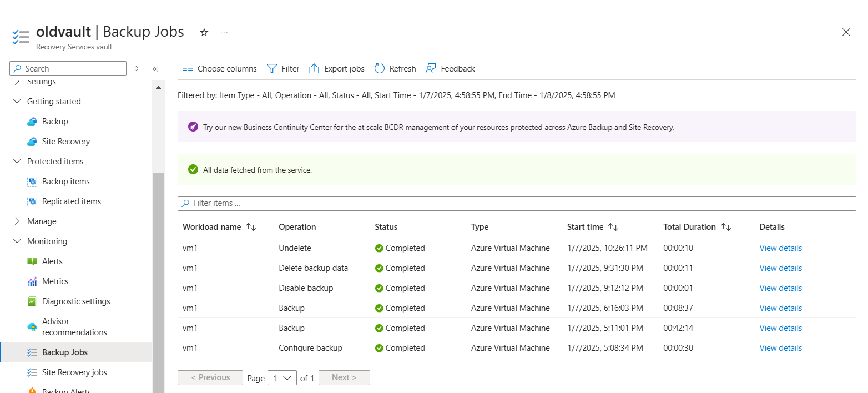Open Choose columns
Viewport: 868px width, 393px height.
220,69
